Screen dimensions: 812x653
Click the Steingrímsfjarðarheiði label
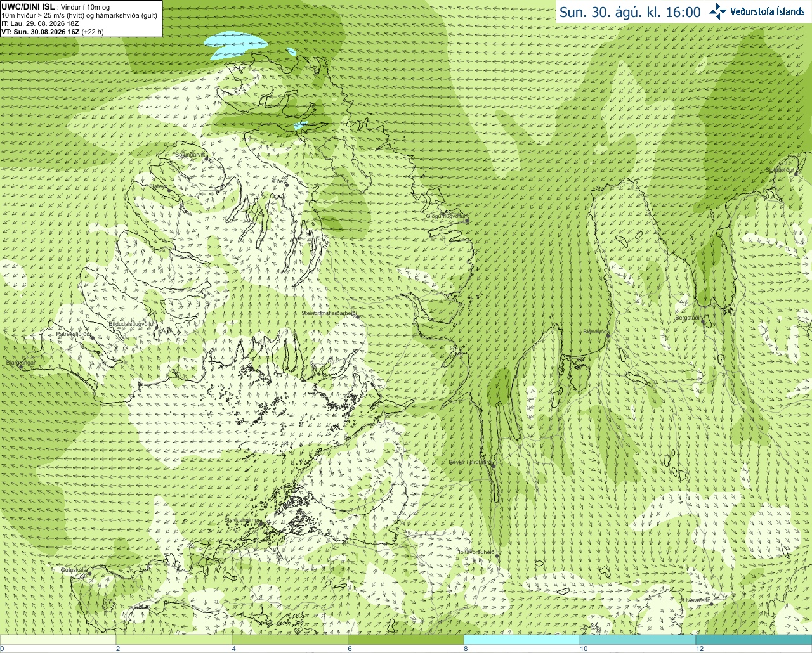coord(329,313)
